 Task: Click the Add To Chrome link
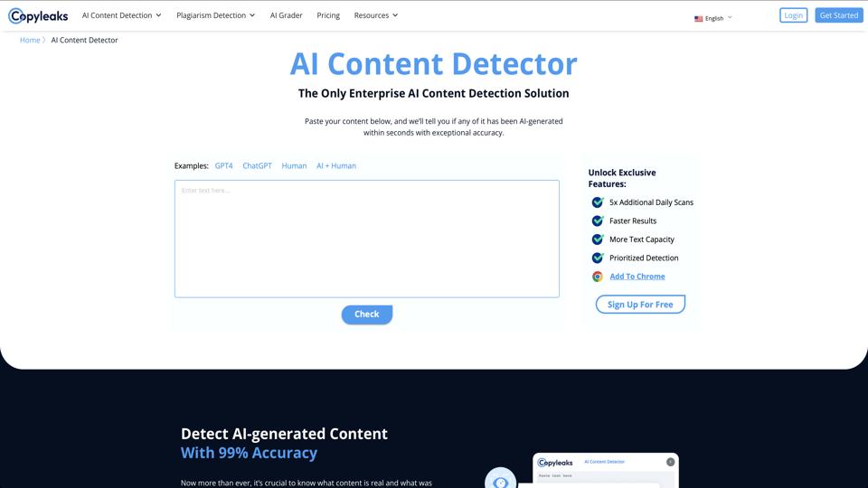(x=637, y=277)
